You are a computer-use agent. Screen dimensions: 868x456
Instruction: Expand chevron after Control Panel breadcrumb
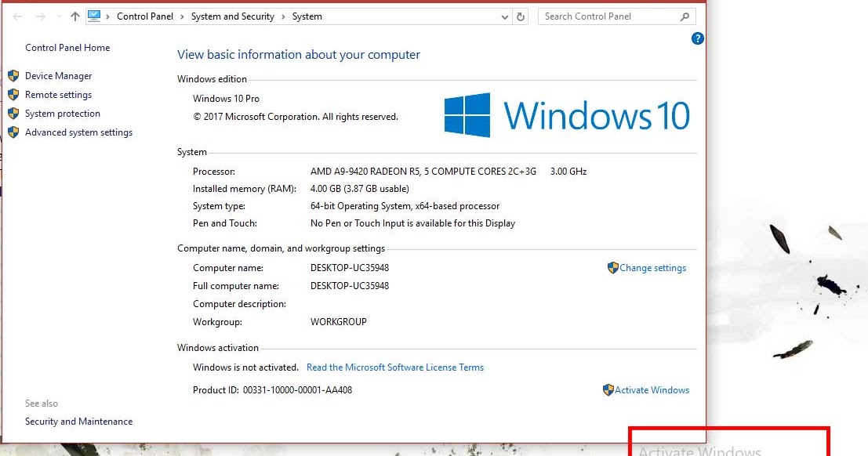(182, 16)
